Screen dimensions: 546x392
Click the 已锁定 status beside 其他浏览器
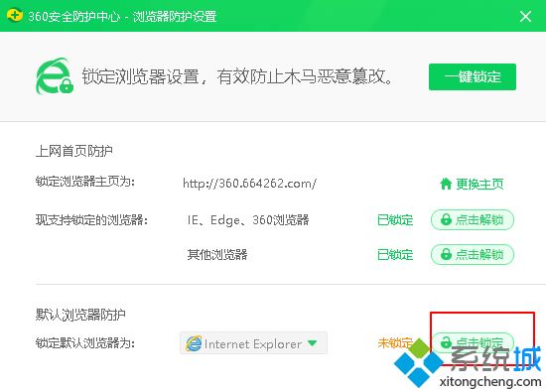[x=395, y=255]
